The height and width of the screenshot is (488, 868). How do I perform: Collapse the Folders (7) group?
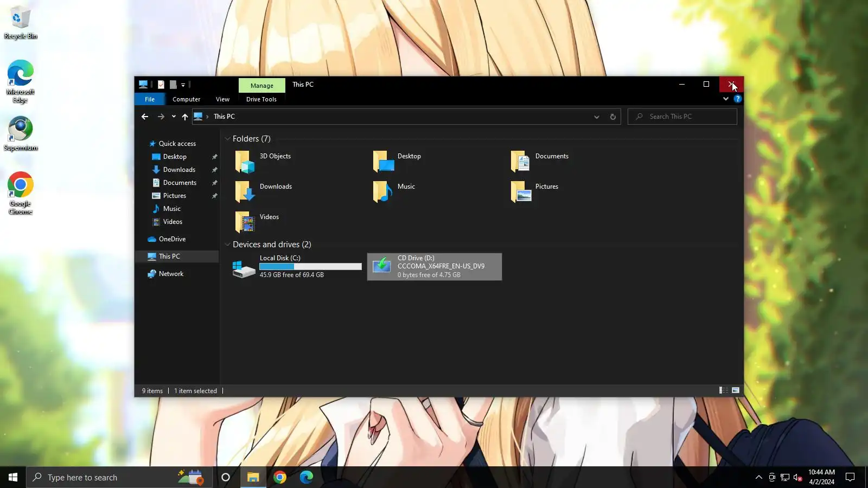point(228,139)
